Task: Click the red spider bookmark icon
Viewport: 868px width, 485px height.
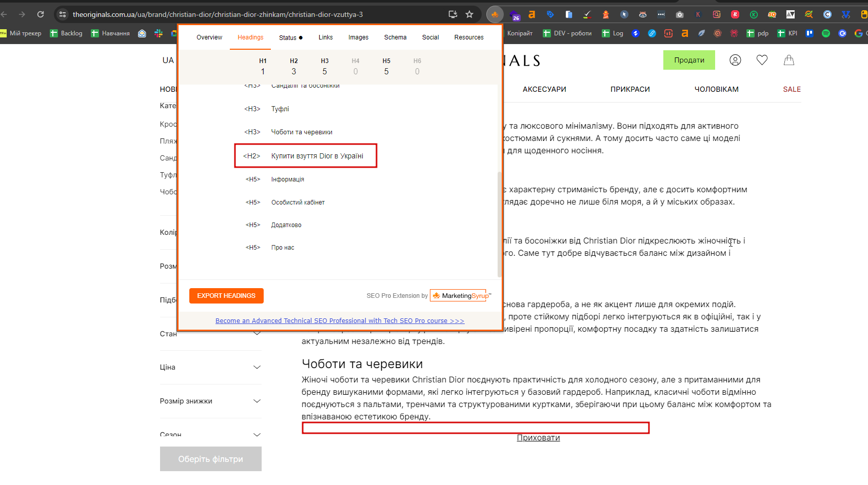Action: tap(734, 33)
